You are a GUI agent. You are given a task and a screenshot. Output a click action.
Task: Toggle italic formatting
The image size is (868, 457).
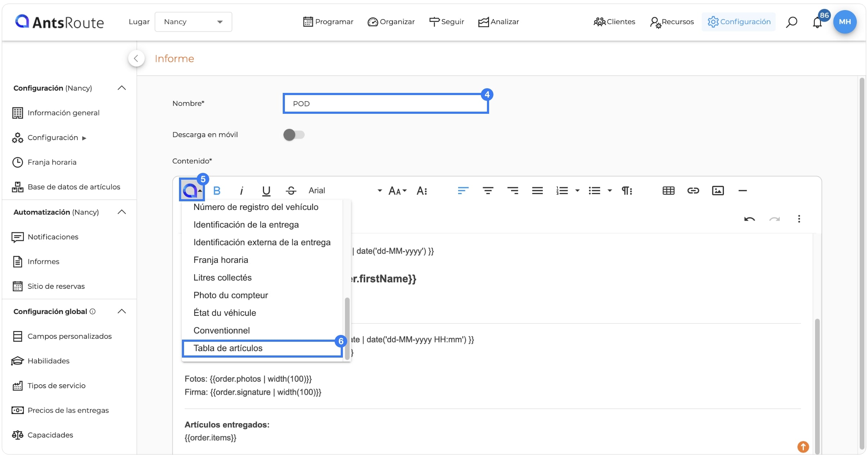(x=241, y=191)
